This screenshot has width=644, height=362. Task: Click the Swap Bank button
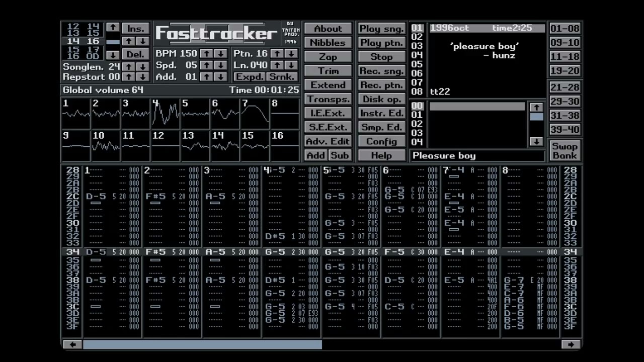coord(565,150)
